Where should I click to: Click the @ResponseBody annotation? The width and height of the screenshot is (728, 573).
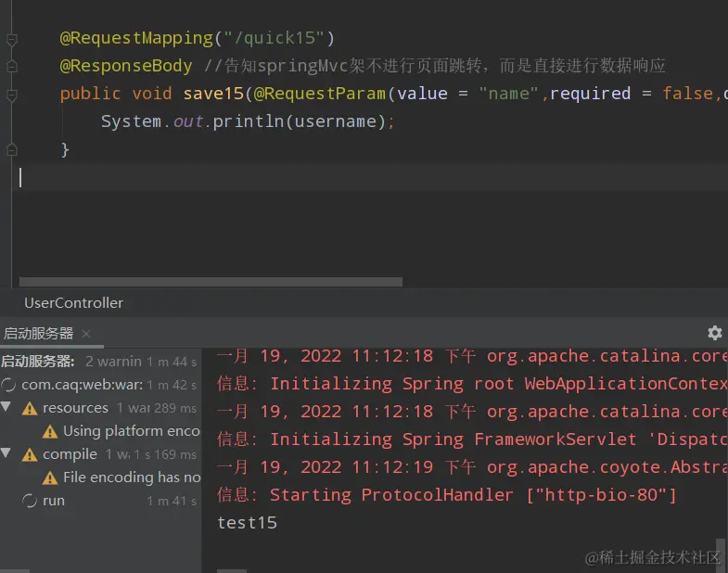(126, 66)
